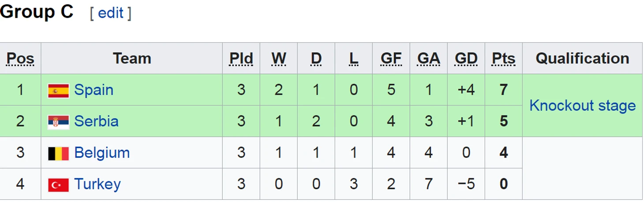Select Spain's points value 7
Screen dimensions: 644x202
[504, 90]
